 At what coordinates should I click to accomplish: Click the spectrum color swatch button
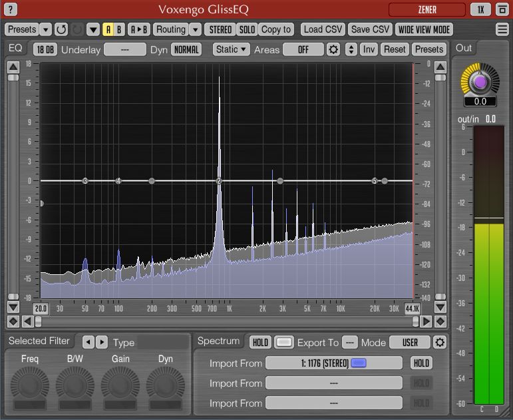pyautogui.click(x=283, y=342)
